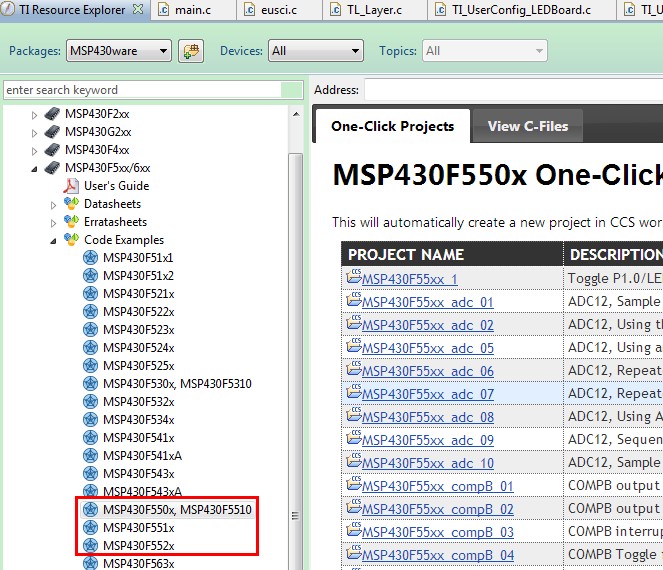This screenshot has height=570, width=663.
Task: Open the MSP430F55xx_compB_03 project link
Action: [438, 532]
